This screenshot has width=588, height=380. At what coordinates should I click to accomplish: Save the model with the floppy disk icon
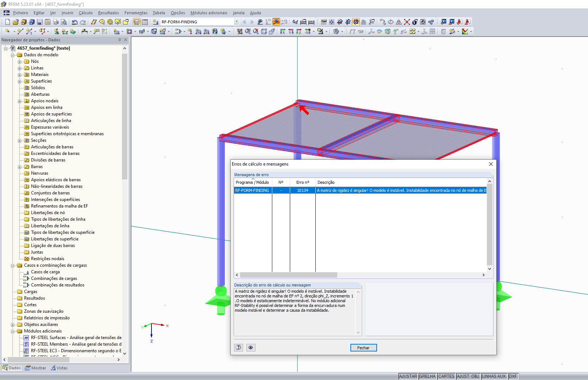[39, 22]
